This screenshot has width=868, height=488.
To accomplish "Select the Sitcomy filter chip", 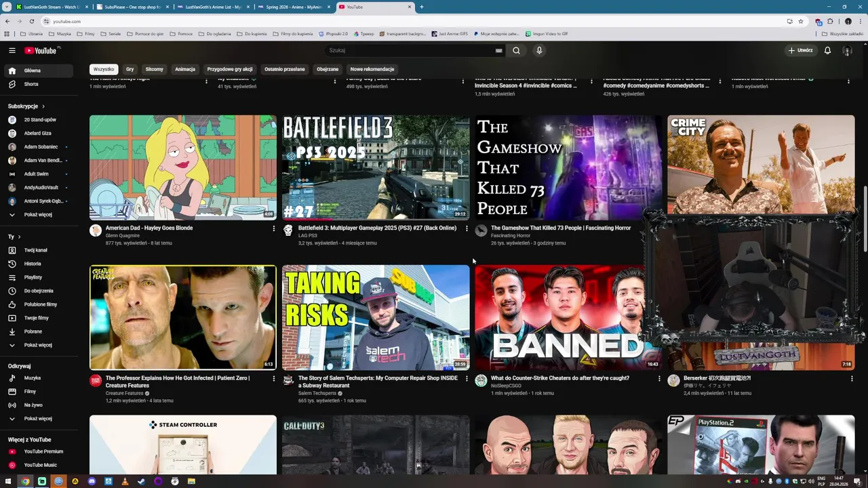I will tap(154, 69).
